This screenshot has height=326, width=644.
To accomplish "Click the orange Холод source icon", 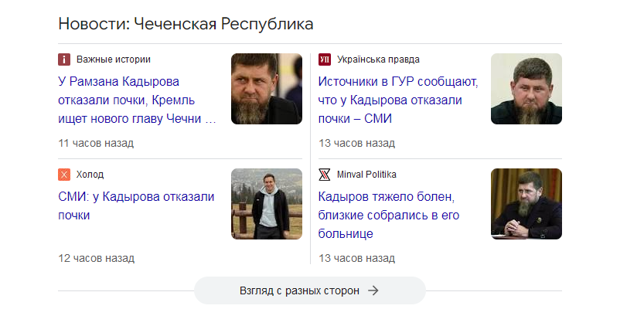I will [x=64, y=175].
